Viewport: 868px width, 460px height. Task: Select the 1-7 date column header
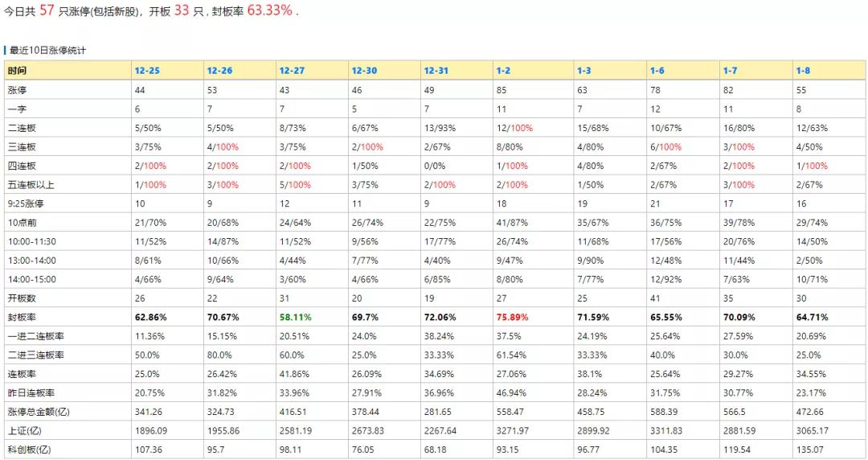coord(730,71)
